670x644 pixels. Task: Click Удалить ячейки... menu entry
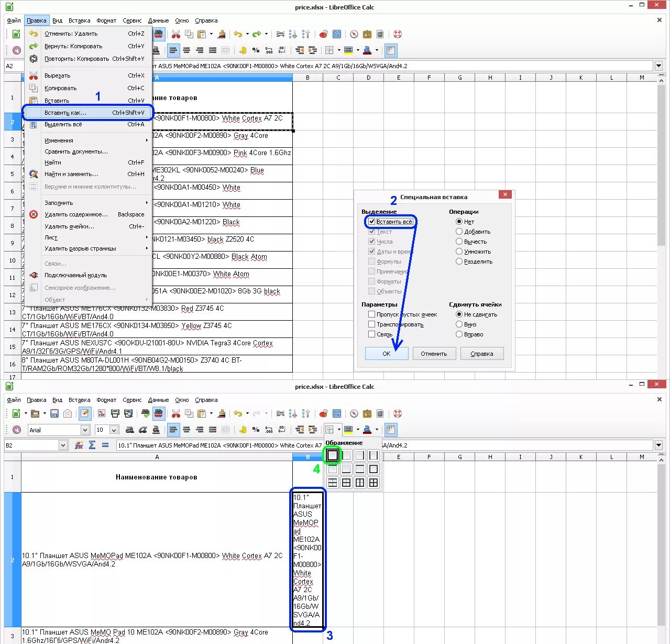pyautogui.click(x=87, y=226)
